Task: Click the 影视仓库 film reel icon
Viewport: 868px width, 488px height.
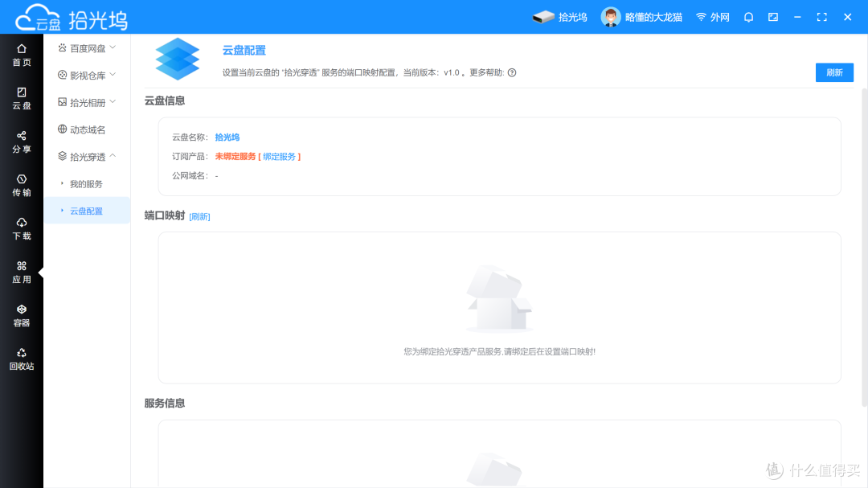Action: [x=62, y=75]
